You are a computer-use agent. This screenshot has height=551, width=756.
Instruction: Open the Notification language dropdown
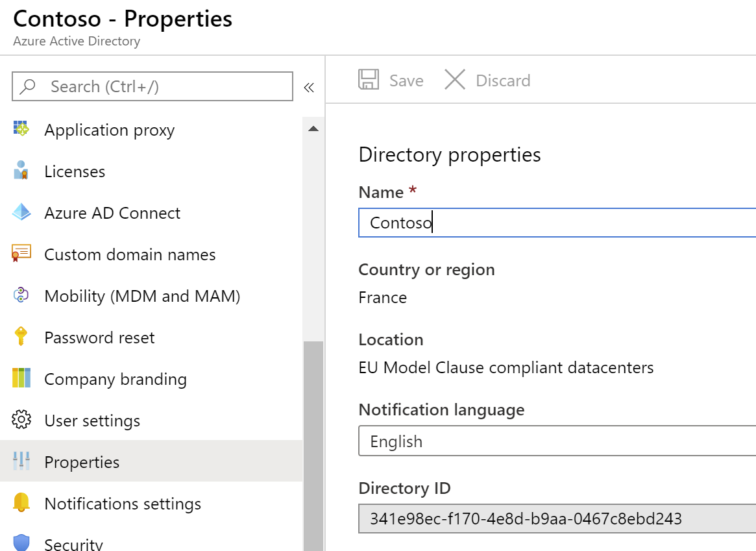coord(557,441)
